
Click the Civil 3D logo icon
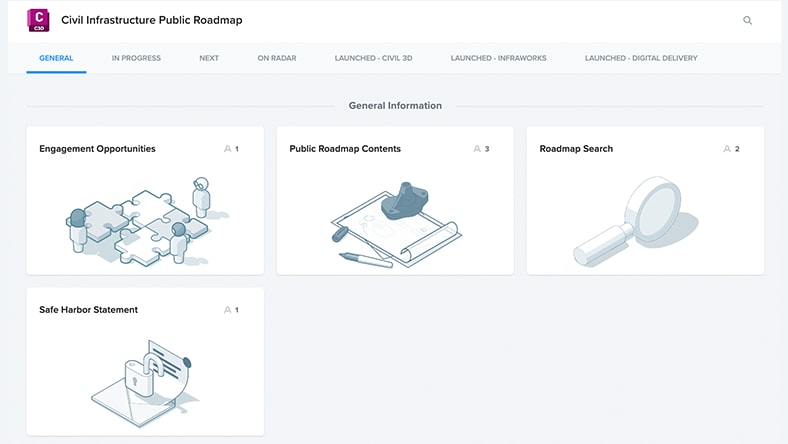tap(39, 20)
